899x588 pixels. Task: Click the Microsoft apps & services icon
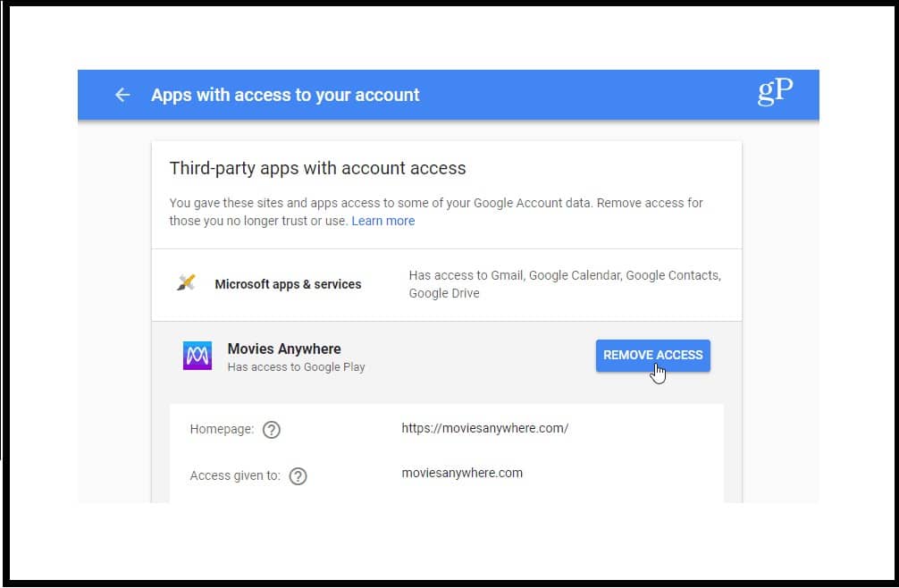click(x=187, y=283)
